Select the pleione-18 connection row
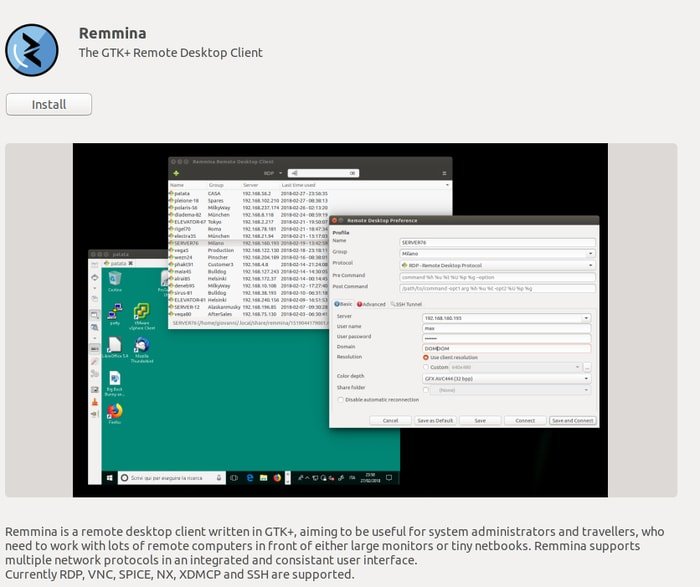 pos(249,201)
